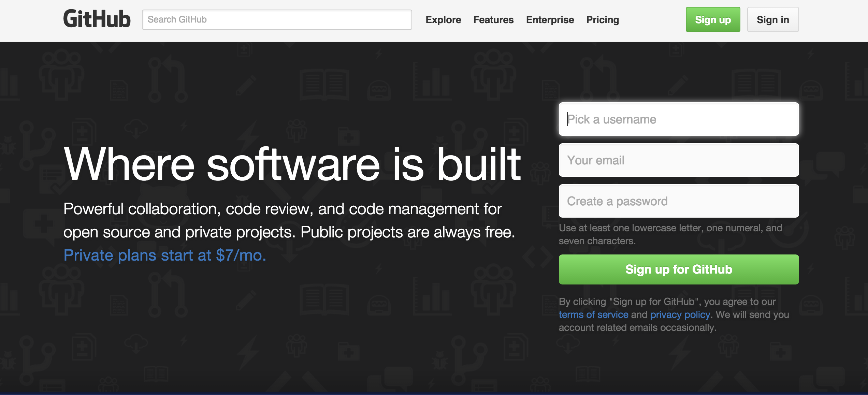Click the Sign in button
Viewport: 868px width, 395px height.
tap(773, 20)
